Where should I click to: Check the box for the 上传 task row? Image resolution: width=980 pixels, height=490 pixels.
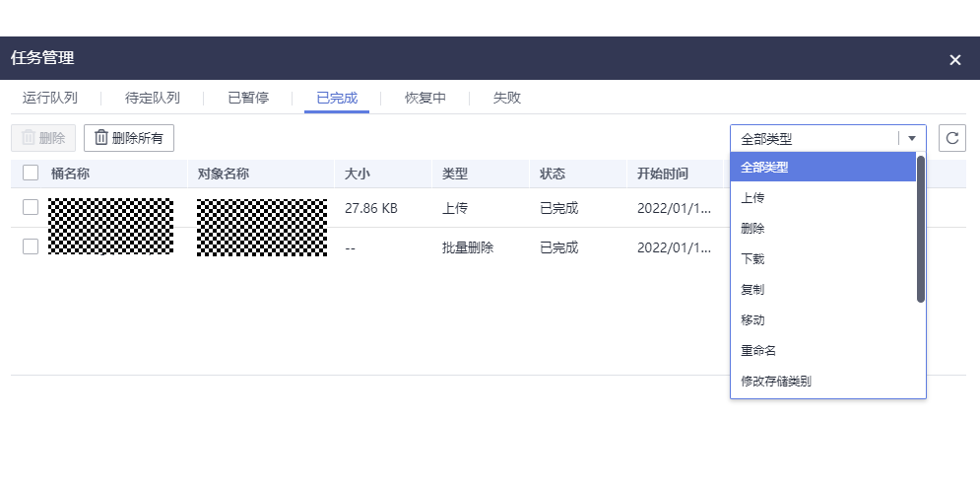pyautogui.click(x=31, y=207)
